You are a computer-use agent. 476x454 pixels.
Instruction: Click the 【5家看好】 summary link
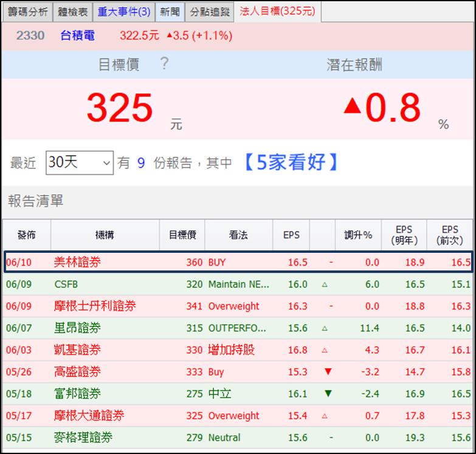point(291,162)
